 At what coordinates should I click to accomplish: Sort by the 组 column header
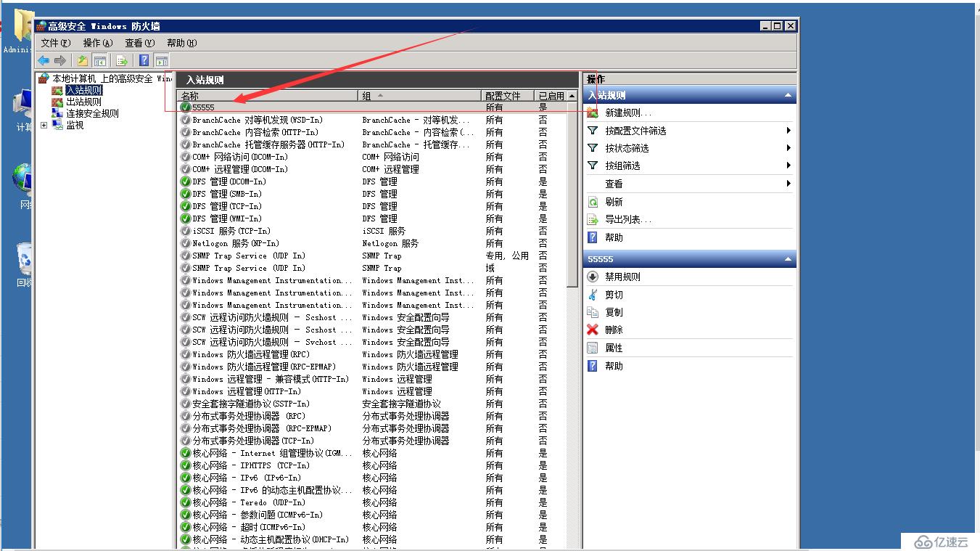coord(421,96)
